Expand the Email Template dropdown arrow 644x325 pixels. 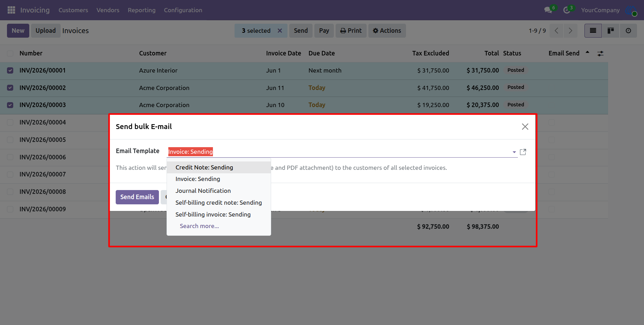[x=514, y=152]
